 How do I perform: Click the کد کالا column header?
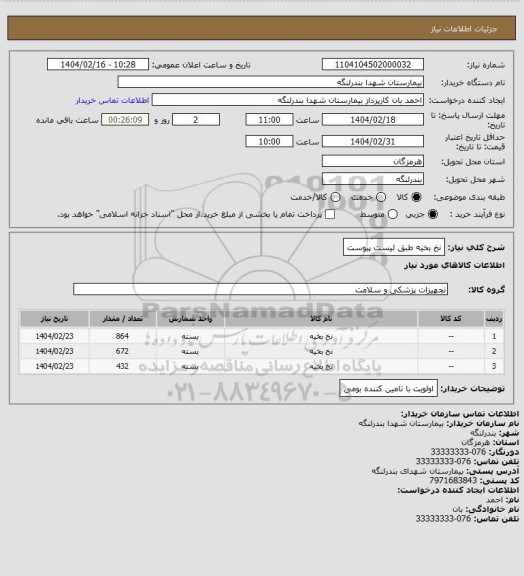point(451,319)
